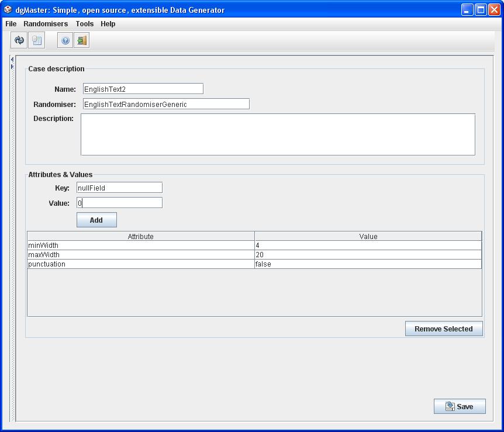This screenshot has width=504, height=432.
Task: Click the refresh arrows toolbar icon
Action: click(19, 40)
